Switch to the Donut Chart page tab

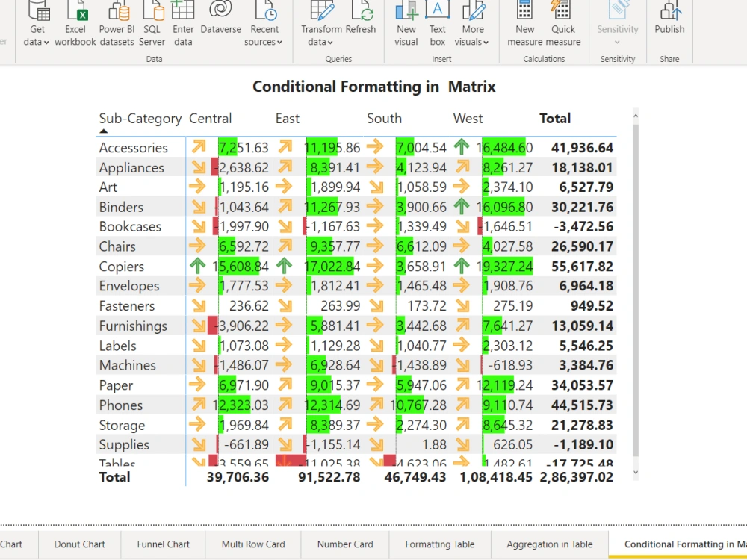point(80,544)
